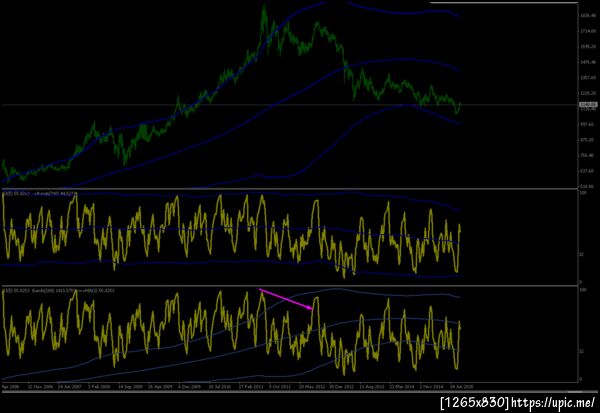Click the "27 Feb 2011" date on time axis
This screenshot has height=413, width=600.
pos(251,387)
